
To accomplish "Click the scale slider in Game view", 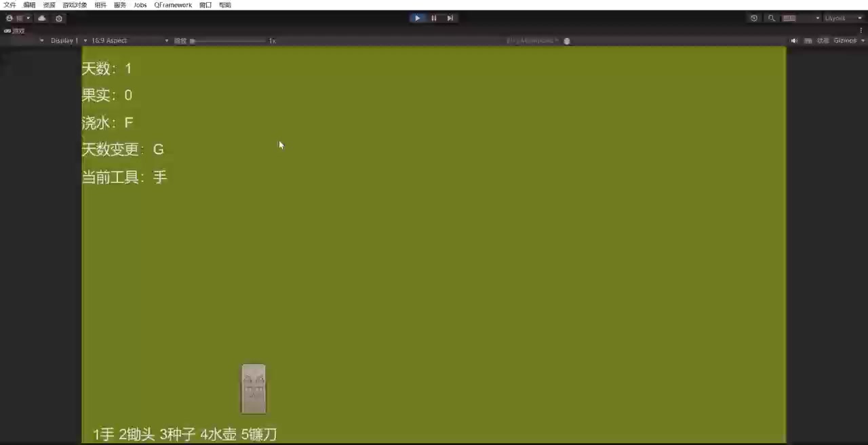I will (x=229, y=41).
